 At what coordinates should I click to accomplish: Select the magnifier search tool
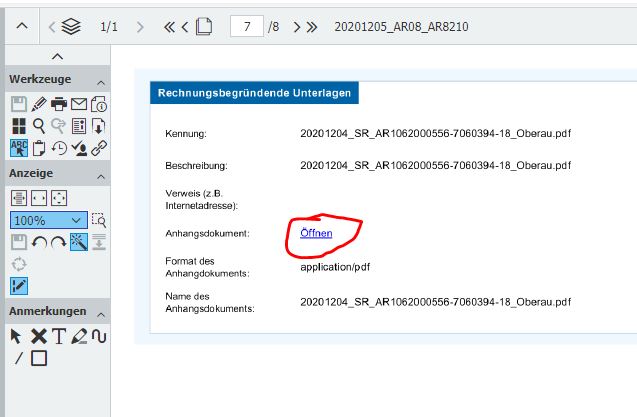[39, 125]
